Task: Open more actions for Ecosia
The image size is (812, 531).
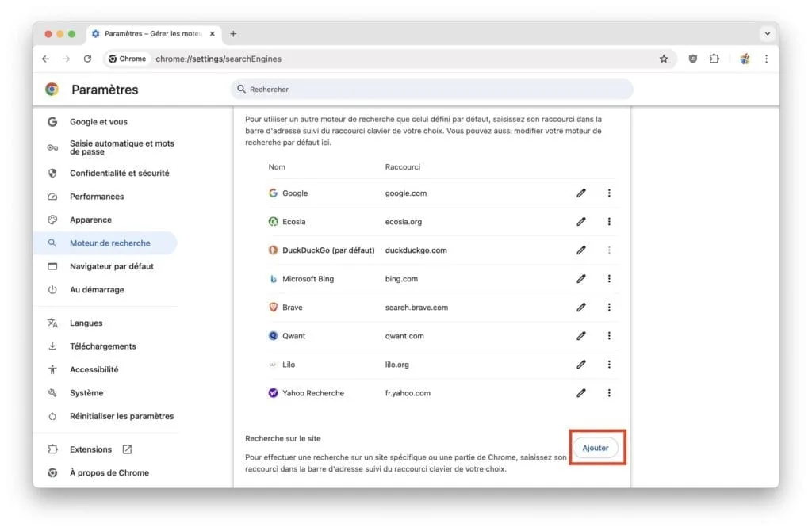Action: click(x=609, y=221)
